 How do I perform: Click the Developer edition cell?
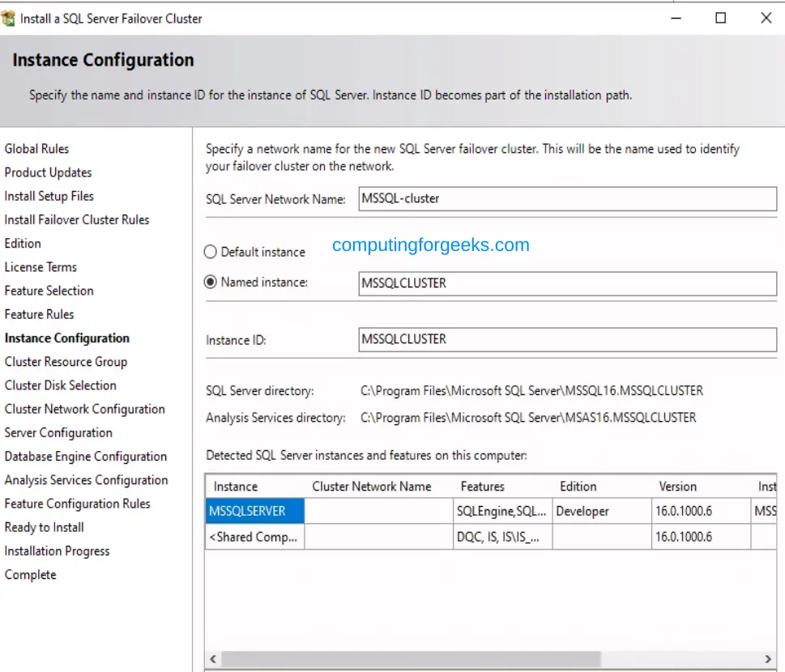coord(602,511)
